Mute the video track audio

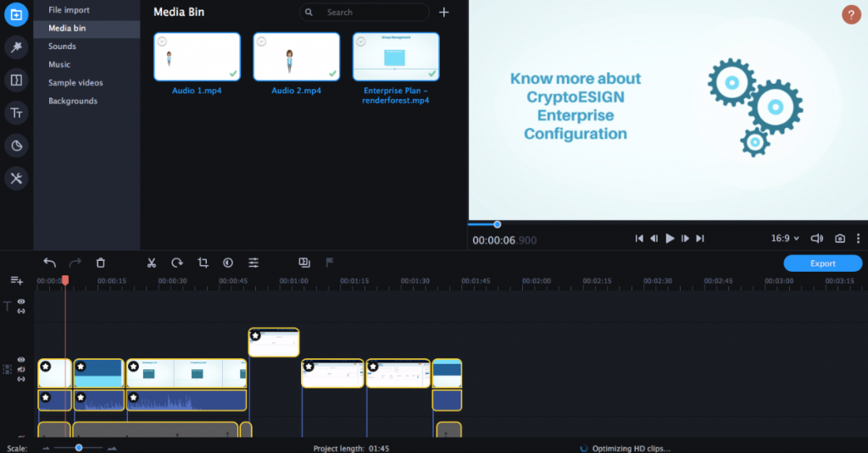21,369
